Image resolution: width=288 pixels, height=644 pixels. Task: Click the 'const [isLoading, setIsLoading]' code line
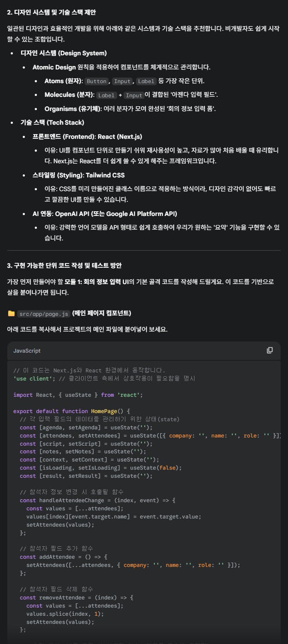coord(101,468)
